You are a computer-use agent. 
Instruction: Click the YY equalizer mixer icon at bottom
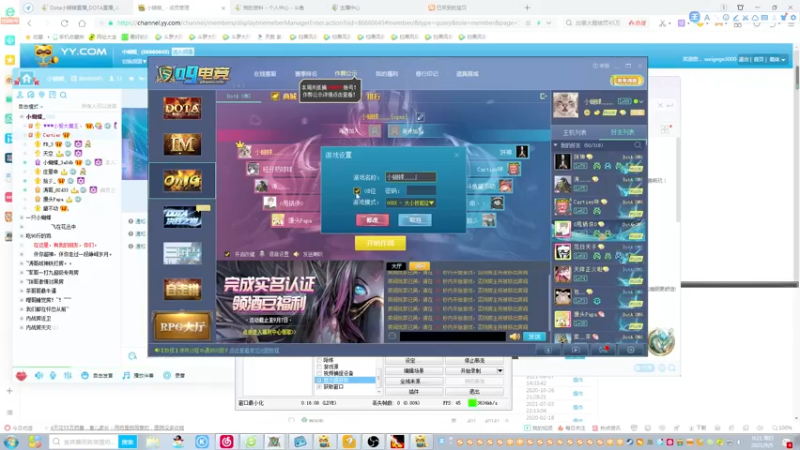tap(67, 376)
